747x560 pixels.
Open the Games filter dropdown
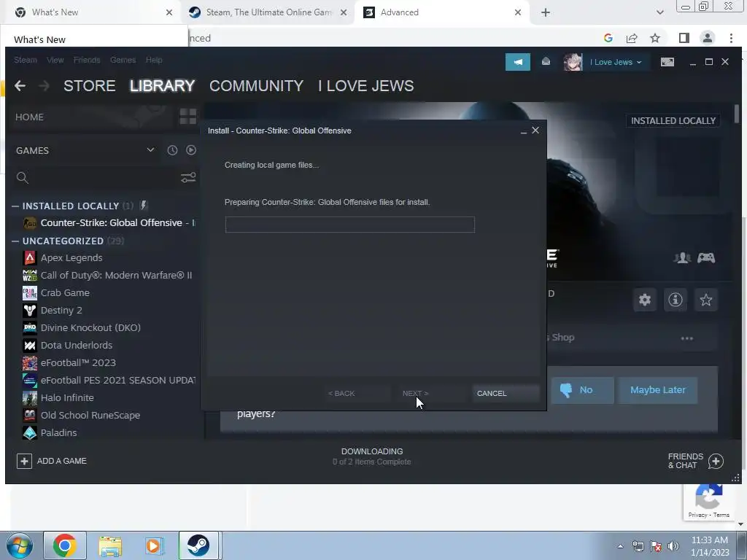(x=150, y=150)
